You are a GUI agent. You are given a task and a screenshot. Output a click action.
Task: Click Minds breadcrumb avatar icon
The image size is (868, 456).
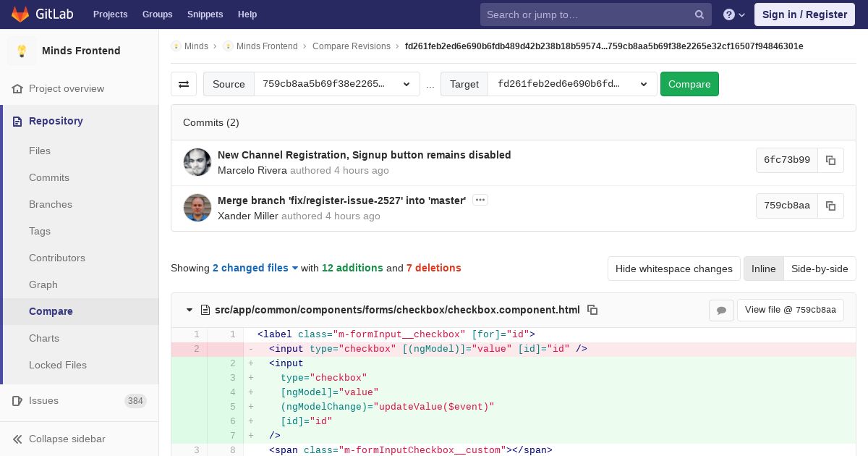176,46
